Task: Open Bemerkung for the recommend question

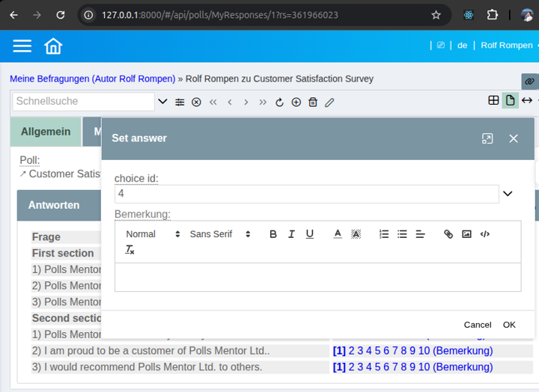Action: (463, 367)
